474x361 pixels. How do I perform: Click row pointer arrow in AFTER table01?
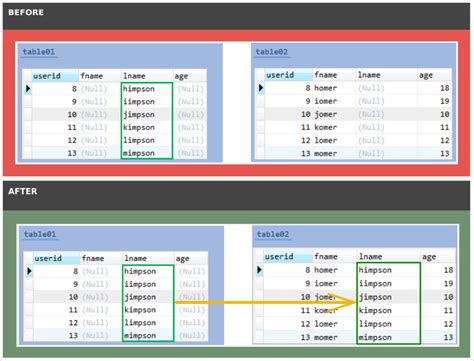tap(29, 271)
